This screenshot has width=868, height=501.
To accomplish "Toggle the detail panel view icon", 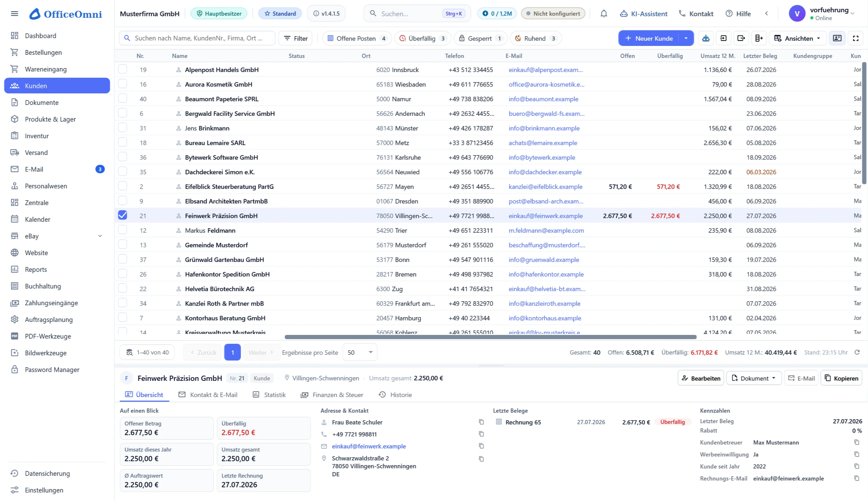I will click(x=837, y=38).
